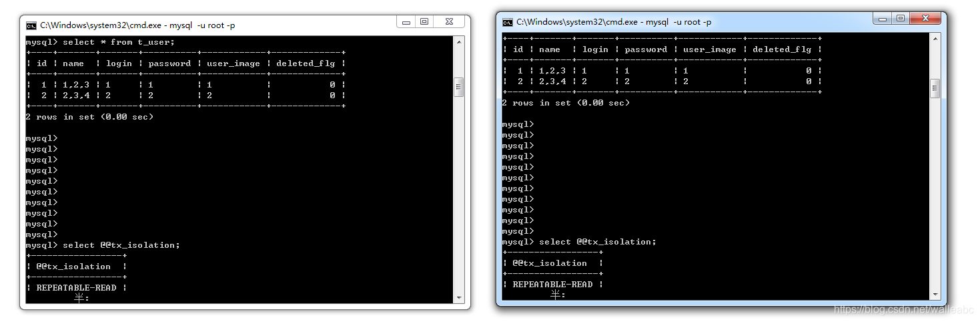980x322 pixels.
Task: Click 'select @@tx_isolation;' in the right window
Action: pyautogui.click(x=598, y=242)
